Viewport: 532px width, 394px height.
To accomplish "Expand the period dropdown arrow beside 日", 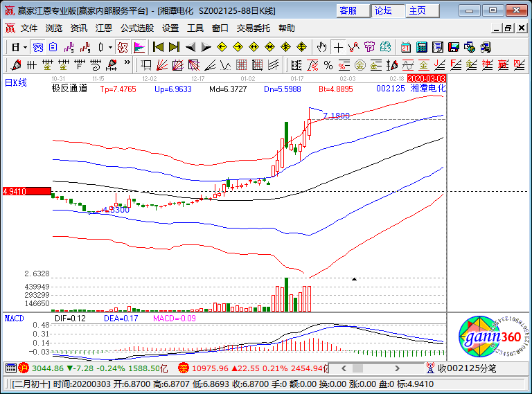I will (x=25, y=48).
